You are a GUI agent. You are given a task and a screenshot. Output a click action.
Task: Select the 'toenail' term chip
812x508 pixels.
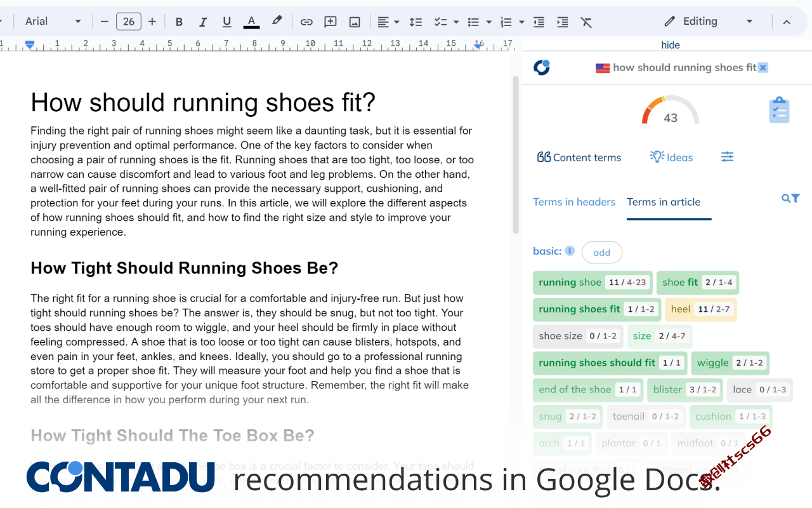[646, 417]
